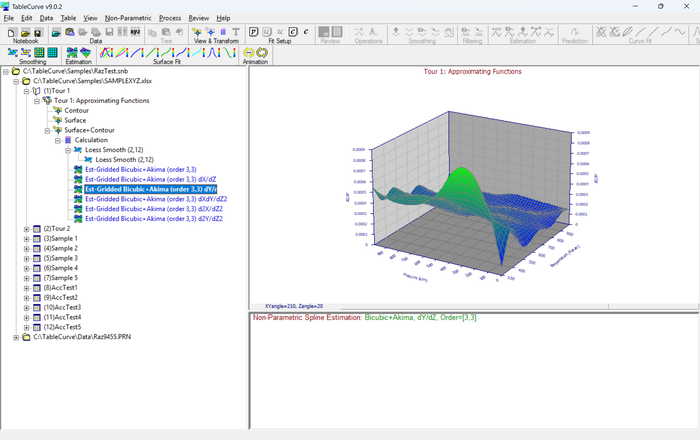Open the Non-Parametric menu

click(128, 18)
